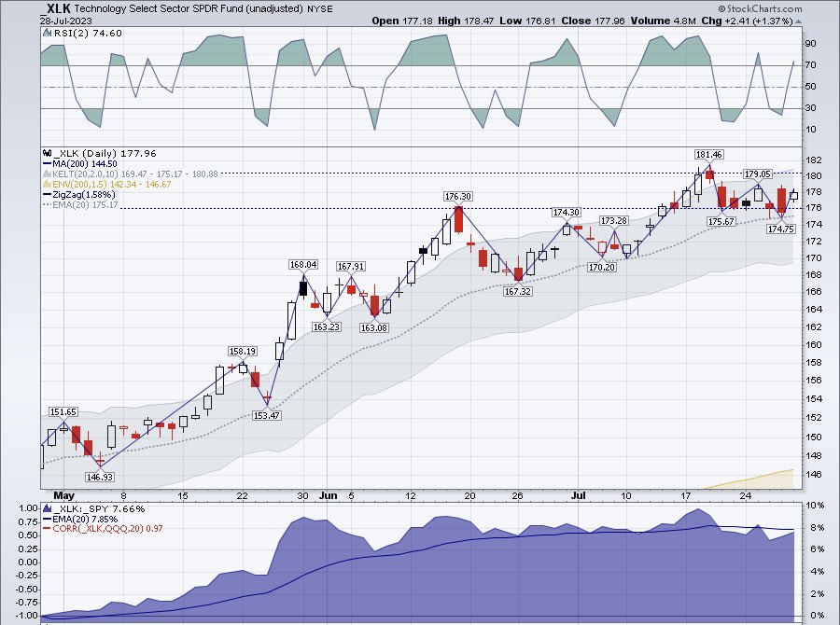Click the MA(200) 144.50 legend text
The image size is (840, 625).
point(85,164)
